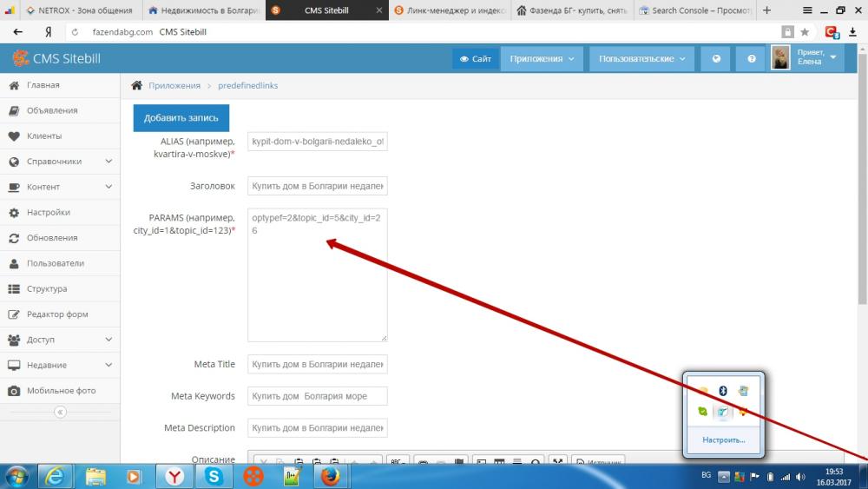Click the page scrollbar thumb
The width and height of the screenshot is (868, 489).
[863, 178]
